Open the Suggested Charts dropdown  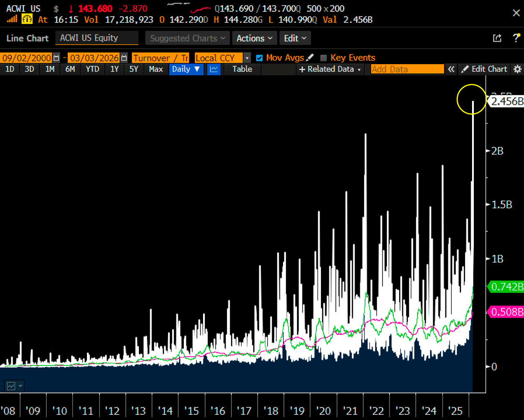187,38
